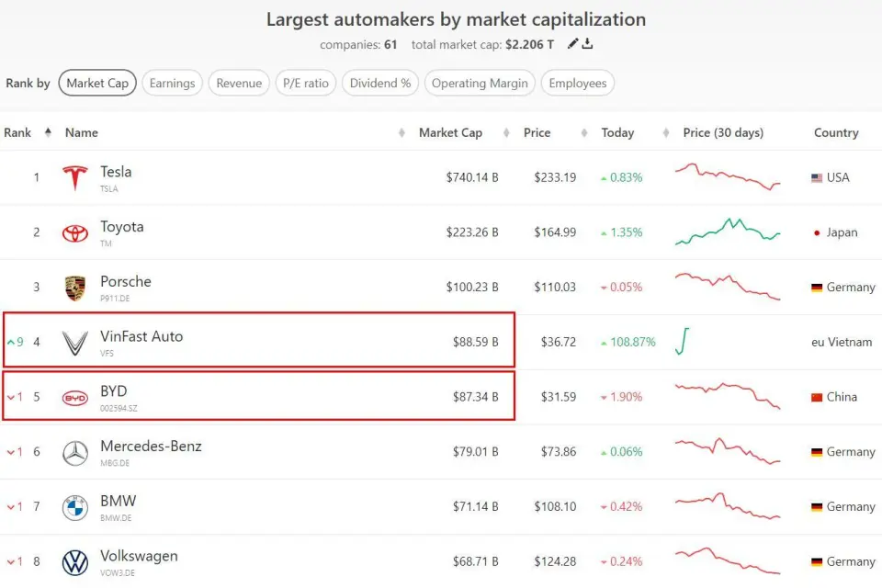
Task: Click the Germany flag in Volkswagen's row
Action: click(x=817, y=561)
